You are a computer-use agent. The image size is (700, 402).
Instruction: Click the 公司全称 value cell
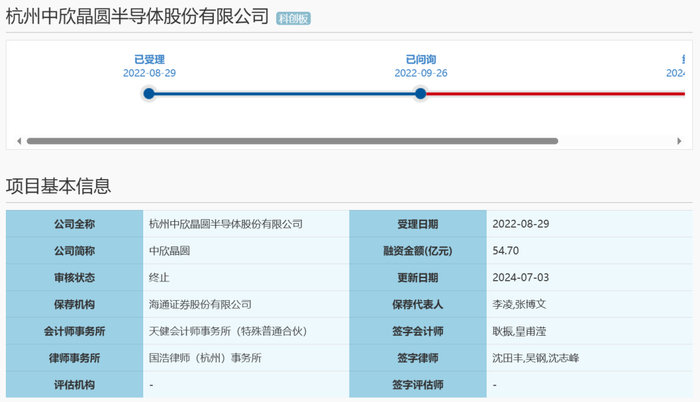[x=246, y=224]
